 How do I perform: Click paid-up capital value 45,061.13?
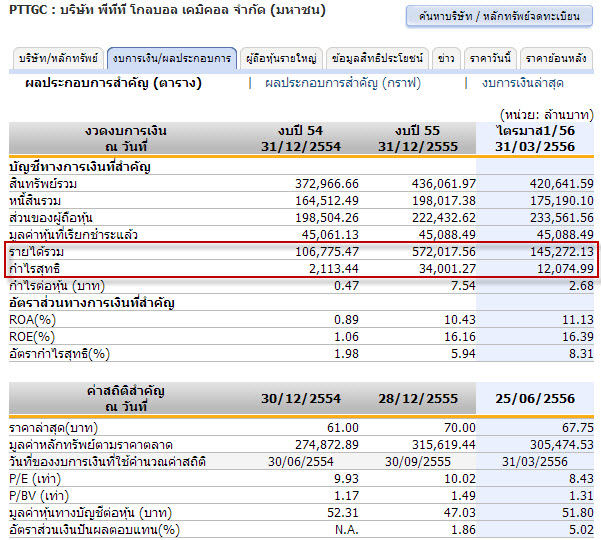(330, 235)
